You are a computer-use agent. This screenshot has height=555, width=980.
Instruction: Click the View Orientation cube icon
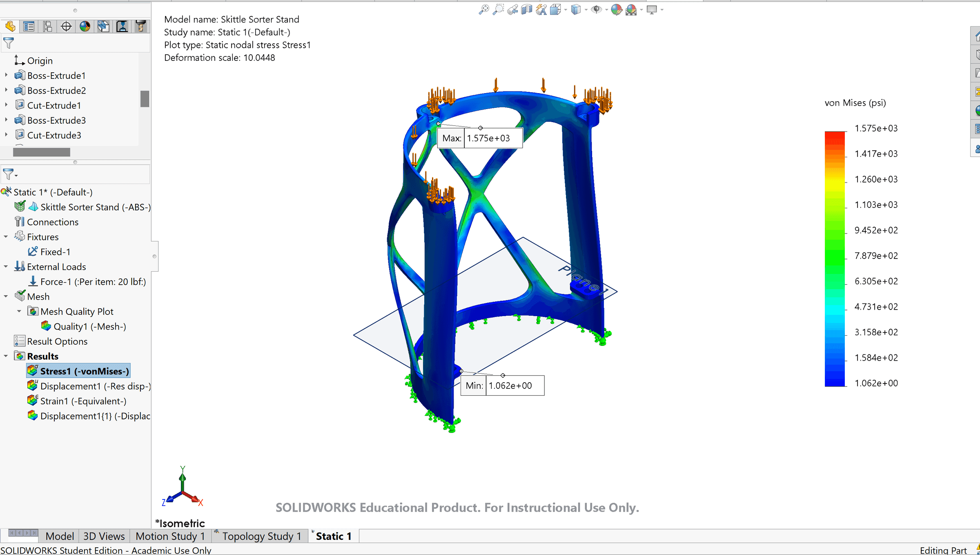[x=555, y=9]
